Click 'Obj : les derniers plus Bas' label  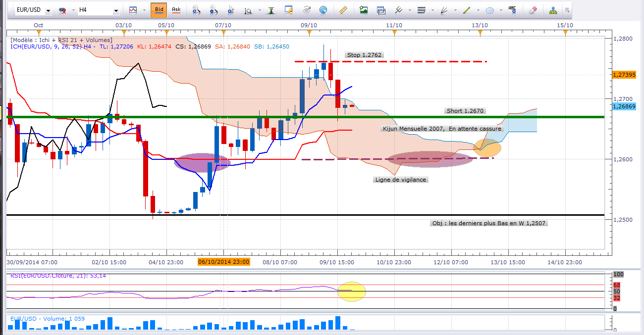[x=489, y=223]
